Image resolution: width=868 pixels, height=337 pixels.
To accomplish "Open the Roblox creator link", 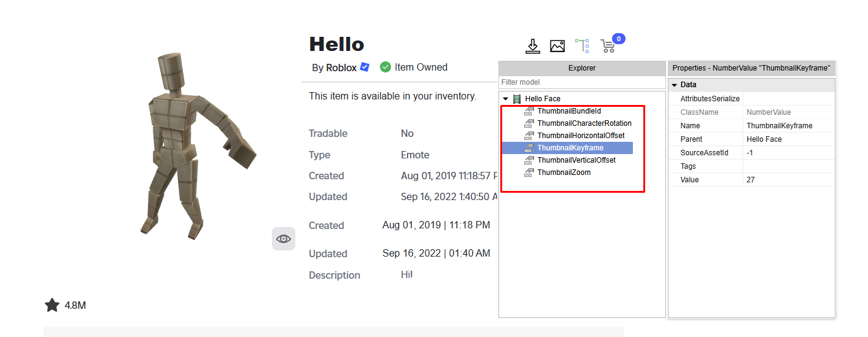I will tap(341, 68).
